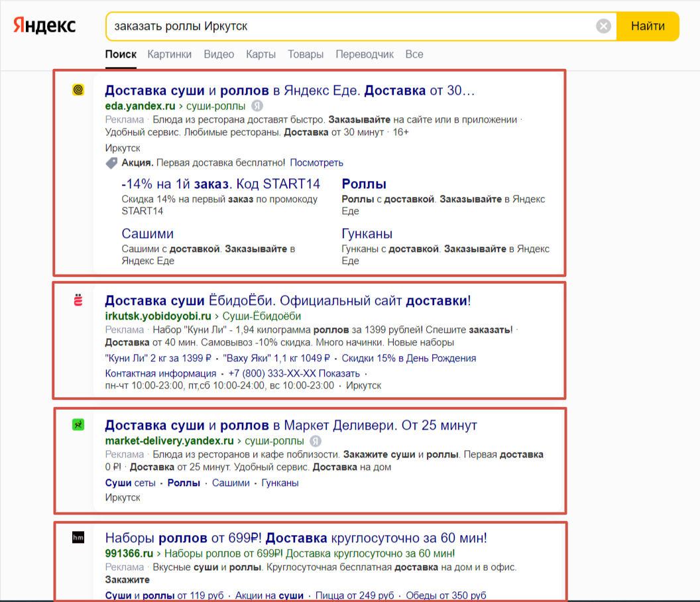The image size is (700, 602).
Task: Open the large Гунканы sitelink under Яндекс Еда
Action: 367,233
